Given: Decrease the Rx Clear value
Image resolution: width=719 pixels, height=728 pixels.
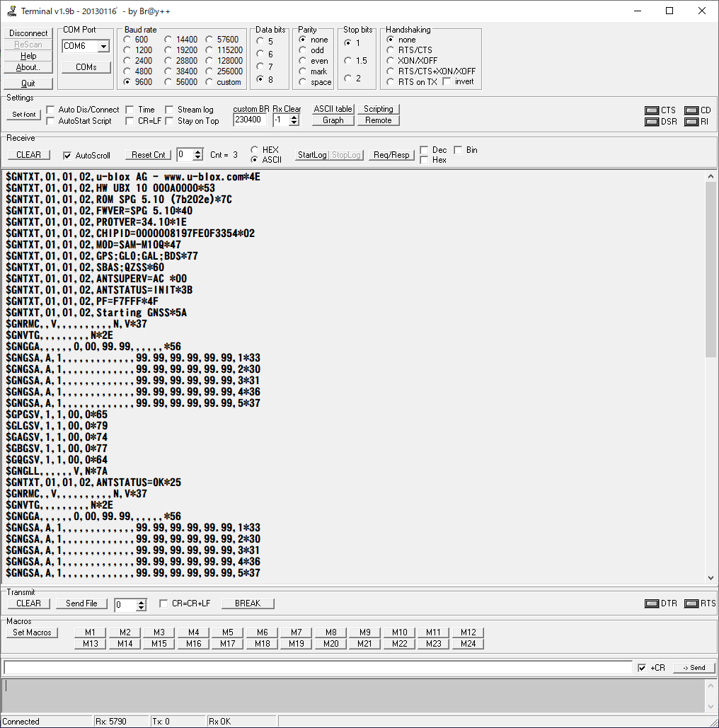Looking at the screenshot, I should pos(294,123).
